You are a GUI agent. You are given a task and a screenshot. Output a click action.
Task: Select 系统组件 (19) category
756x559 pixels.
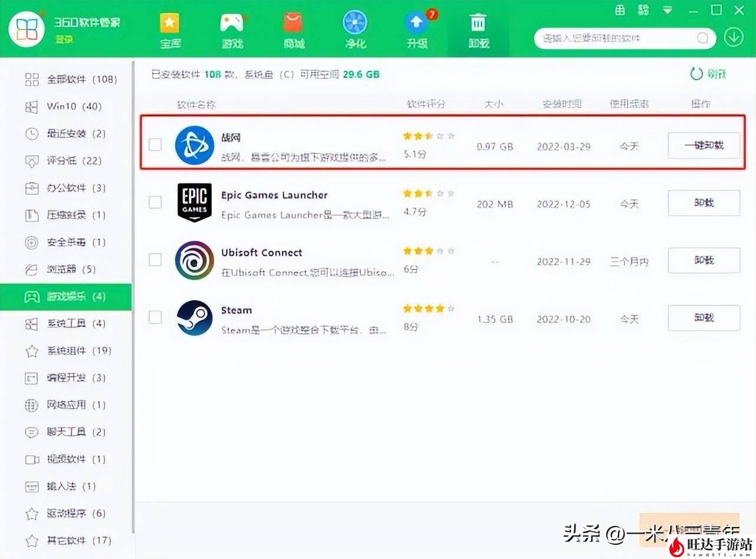[x=66, y=351]
